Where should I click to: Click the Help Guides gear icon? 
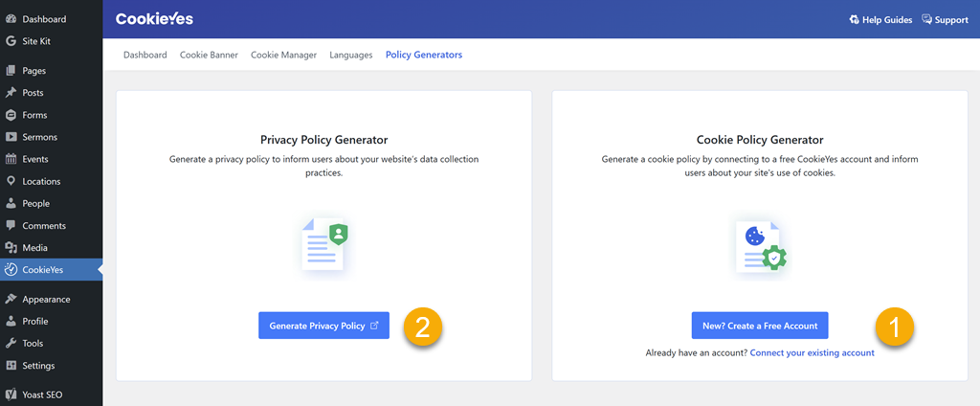click(x=855, y=20)
